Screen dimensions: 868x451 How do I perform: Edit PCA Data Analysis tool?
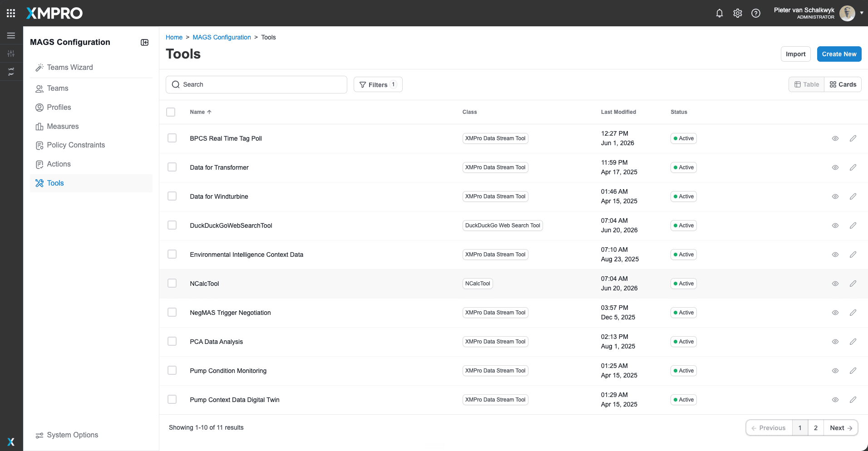tap(853, 342)
